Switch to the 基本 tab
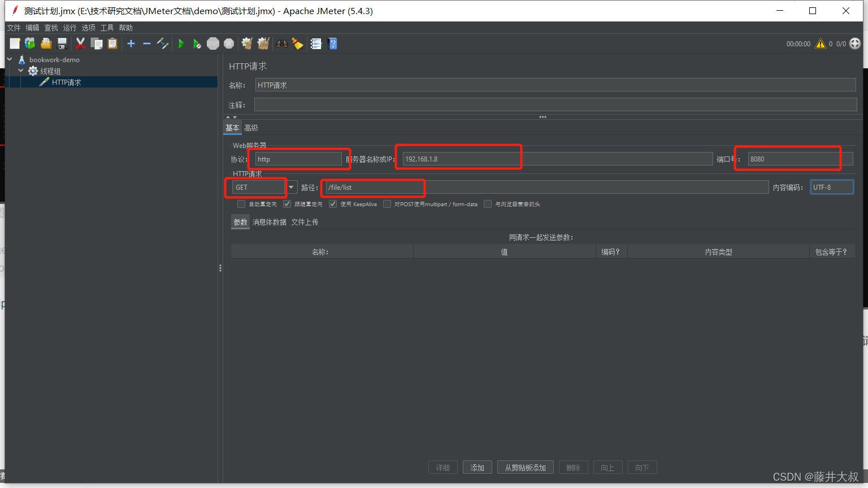The image size is (868, 488). coord(232,128)
